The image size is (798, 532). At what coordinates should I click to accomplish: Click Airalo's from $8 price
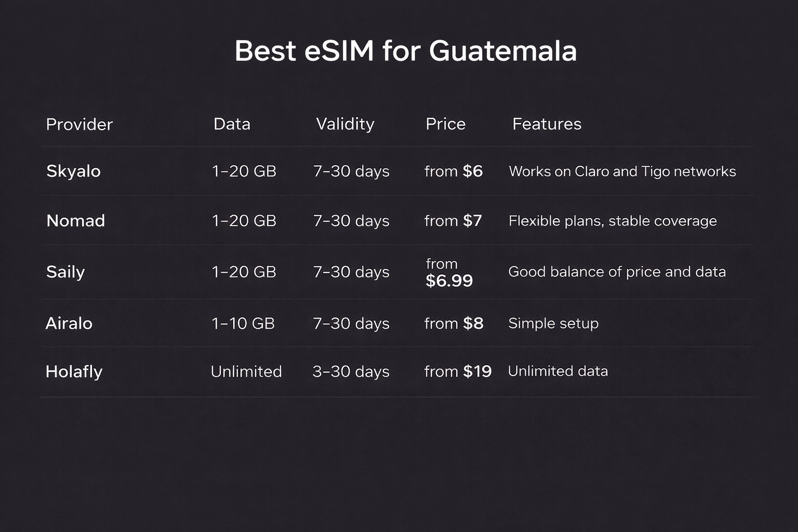[x=454, y=323]
